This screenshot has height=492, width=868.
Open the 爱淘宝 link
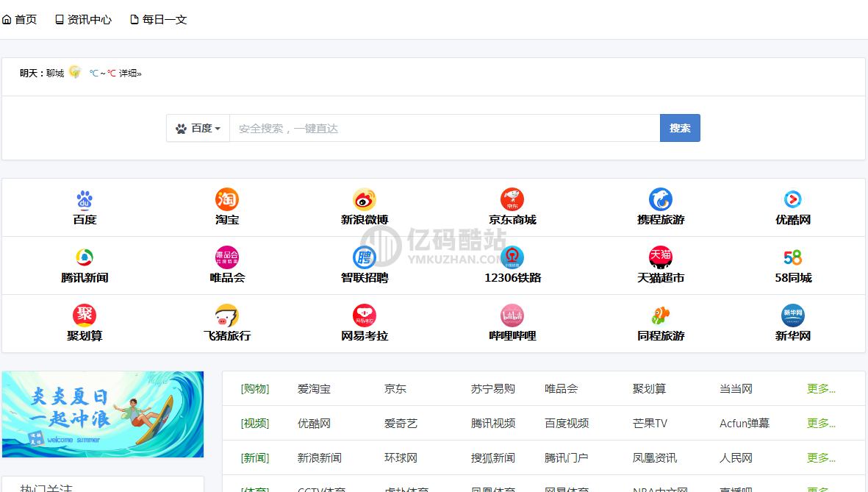314,389
